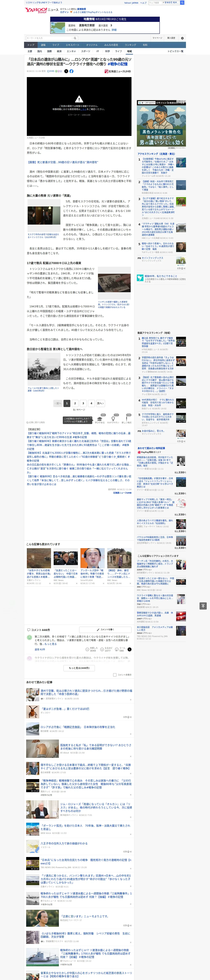This screenshot has width=210, height=980.
Task: Click the 次へ next page button
Action: pos(100,403)
